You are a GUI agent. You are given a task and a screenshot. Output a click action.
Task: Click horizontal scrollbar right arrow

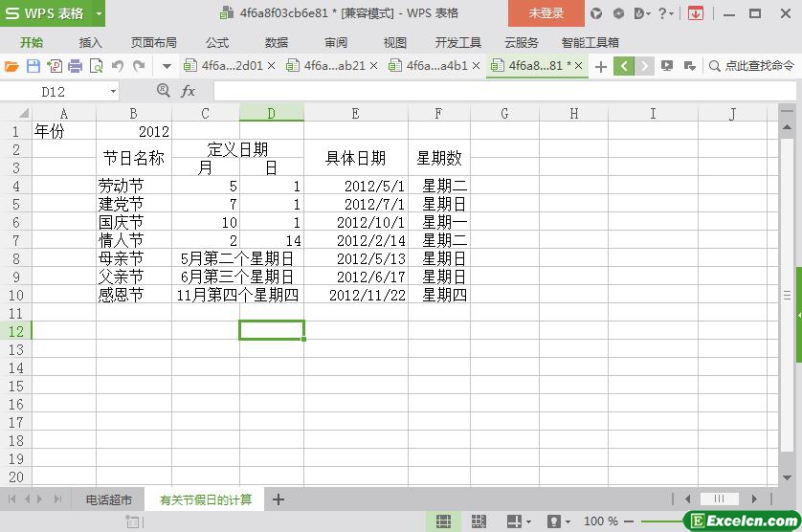tap(754, 499)
